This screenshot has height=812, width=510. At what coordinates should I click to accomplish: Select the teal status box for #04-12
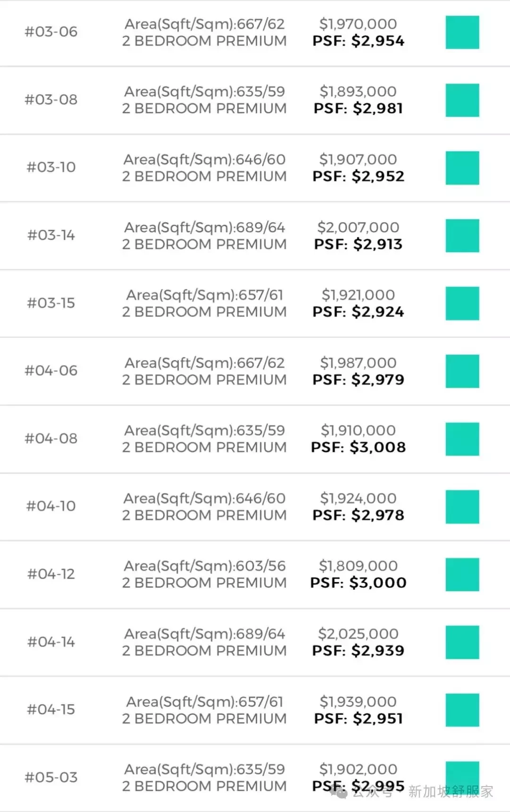[462, 575]
